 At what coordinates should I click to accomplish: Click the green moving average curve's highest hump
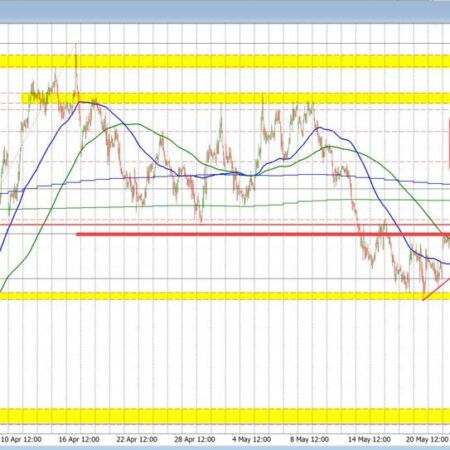(x=135, y=124)
